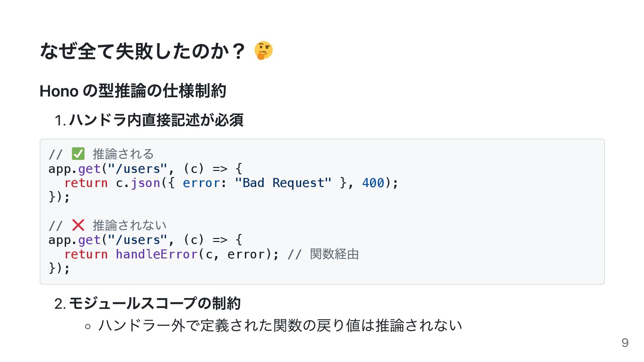Click the "Bad Request" string literal

point(283,183)
